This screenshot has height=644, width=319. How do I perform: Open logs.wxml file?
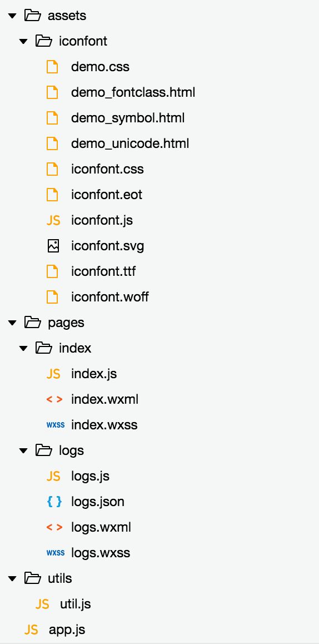(101, 527)
